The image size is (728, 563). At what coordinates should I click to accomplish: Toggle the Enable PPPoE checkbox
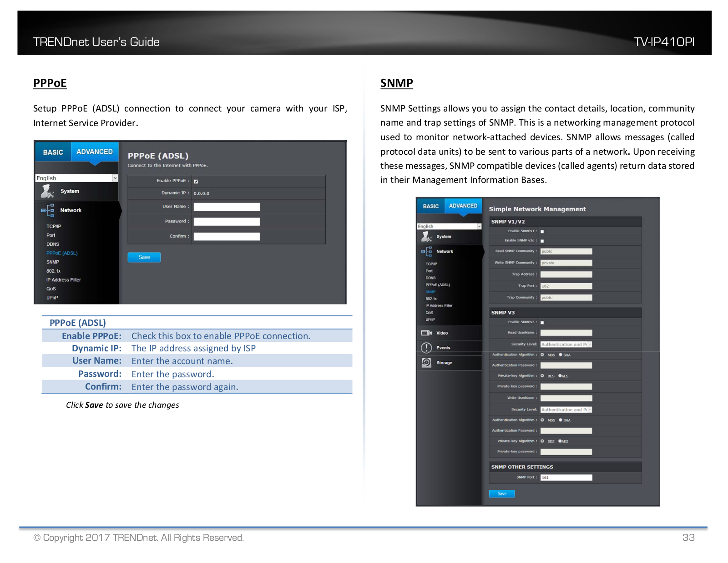(196, 181)
